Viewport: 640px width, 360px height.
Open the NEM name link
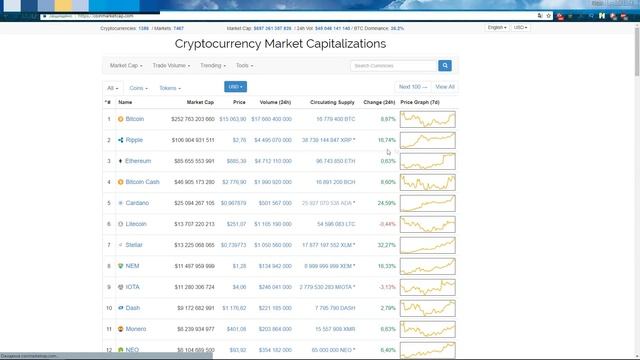coord(132,266)
